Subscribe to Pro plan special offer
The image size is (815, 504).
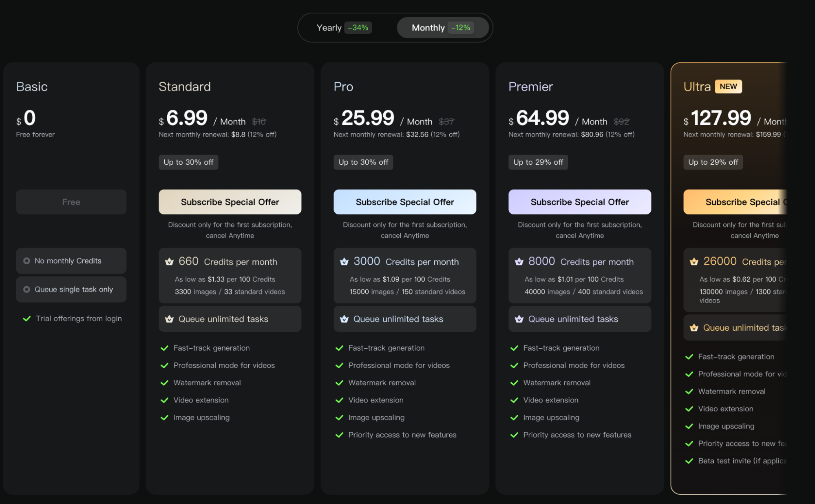click(405, 202)
